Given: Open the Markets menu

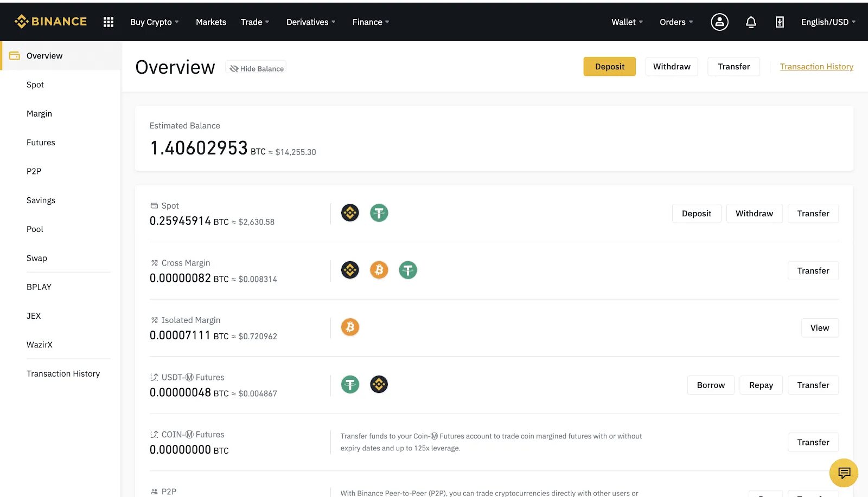Looking at the screenshot, I should [211, 22].
